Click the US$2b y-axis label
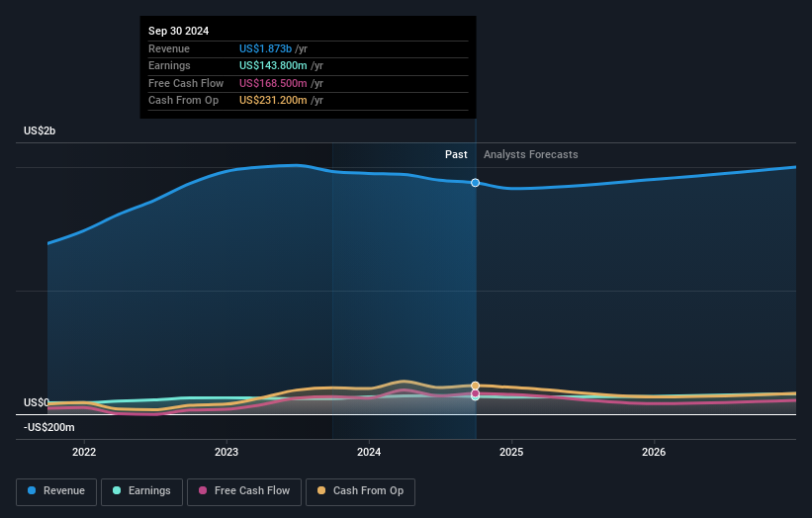 point(40,130)
